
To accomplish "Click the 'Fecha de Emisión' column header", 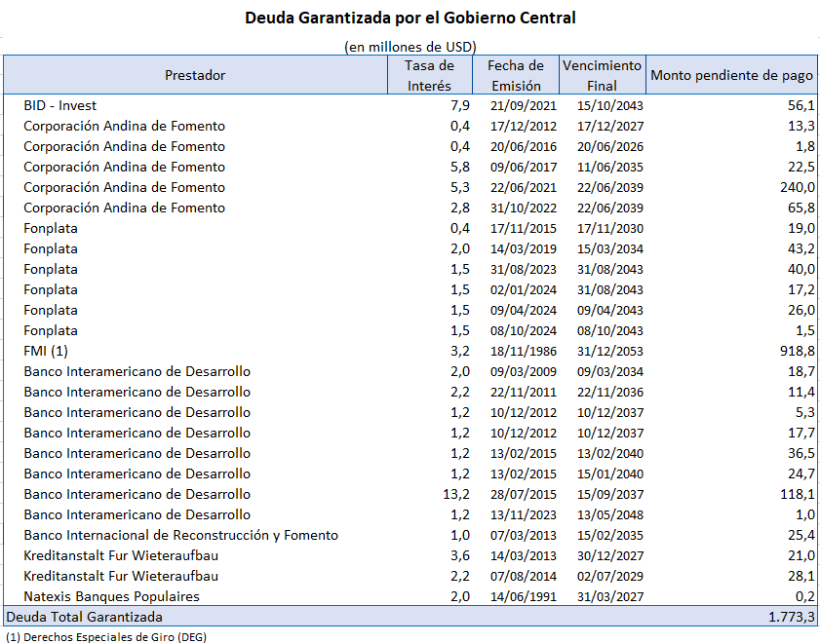I will point(516,75).
